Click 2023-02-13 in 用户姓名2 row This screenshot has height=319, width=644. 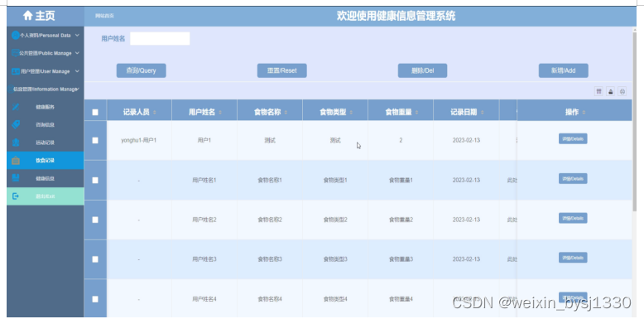click(466, 220)
